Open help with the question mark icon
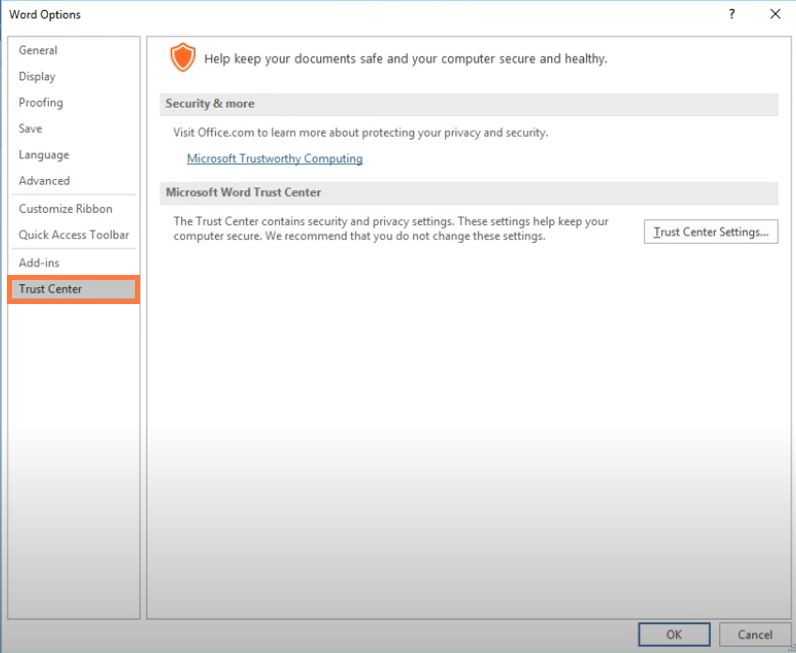This screenshot has height=653, width=796. [732, 14]
